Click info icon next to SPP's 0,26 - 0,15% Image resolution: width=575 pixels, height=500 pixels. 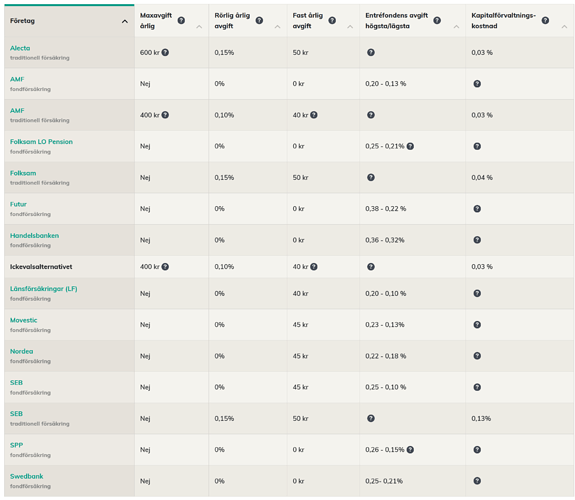pyautogui.click(x=410, y=450)
